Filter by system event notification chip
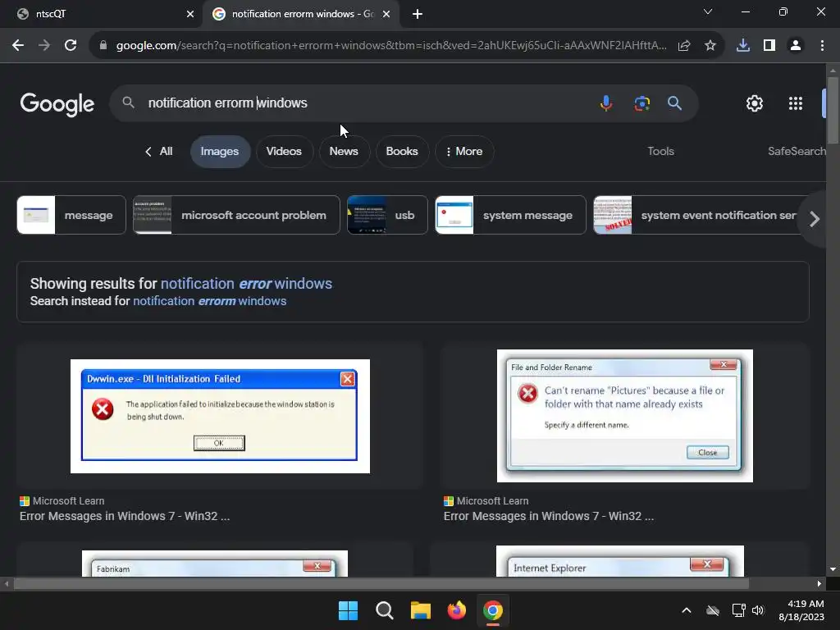The width and height of the screenshot is (840, 630). (696, 216)
